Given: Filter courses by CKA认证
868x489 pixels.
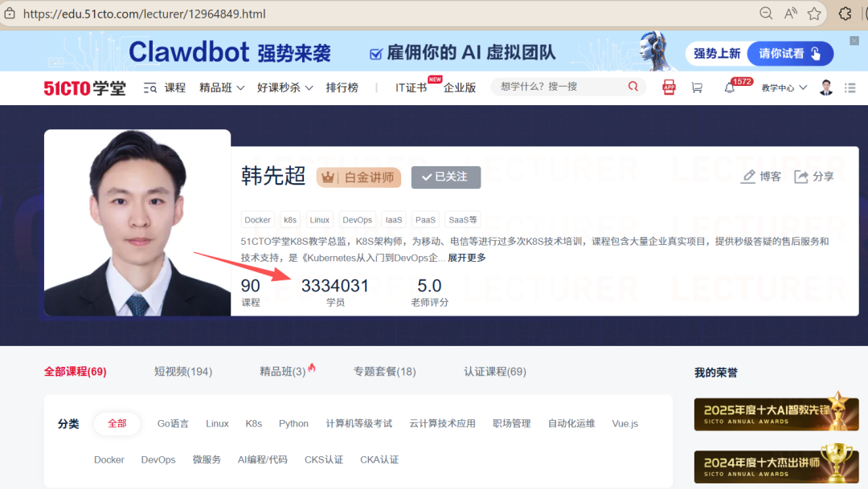Looking at the screenshot, I should point(379,459).
